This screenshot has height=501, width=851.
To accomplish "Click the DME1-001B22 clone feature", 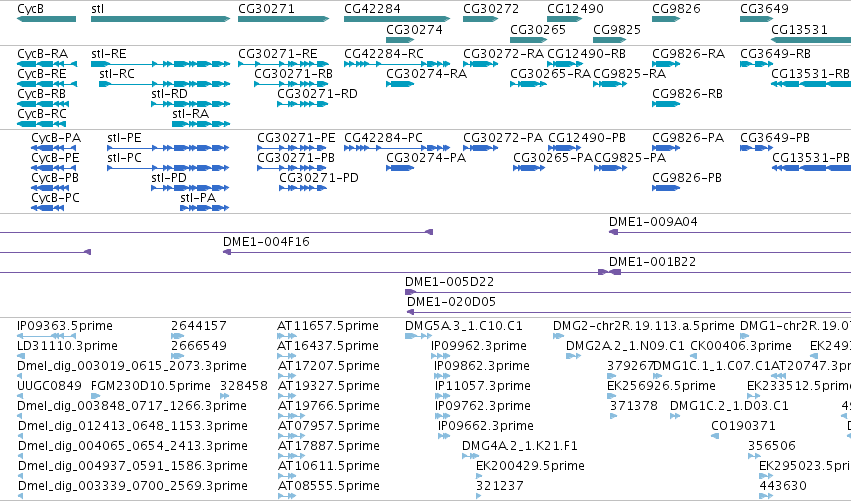I will pos(730,272).
